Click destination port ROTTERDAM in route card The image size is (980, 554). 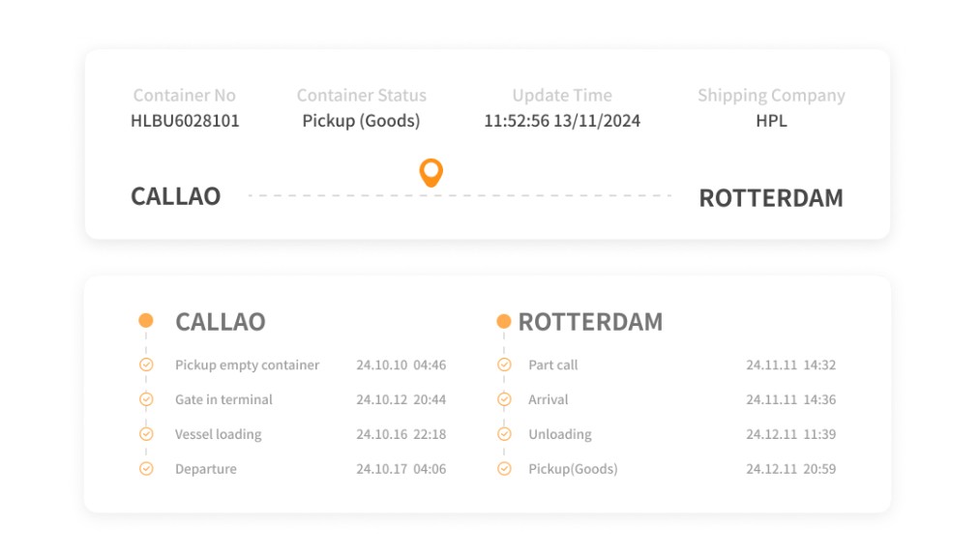[771, 198]
